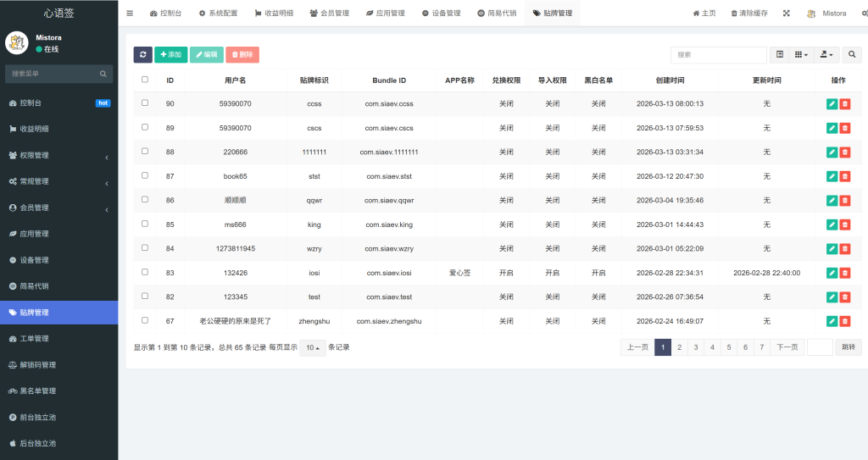Screen dimensions: 868x460
Task: Click fullscreen expand icon in header
Action: click(786, 14)
